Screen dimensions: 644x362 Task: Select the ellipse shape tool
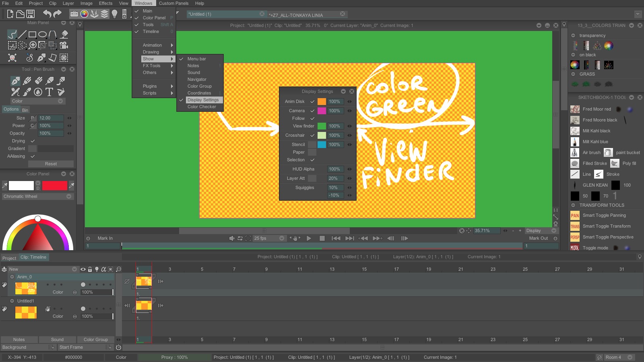point(42,35)
